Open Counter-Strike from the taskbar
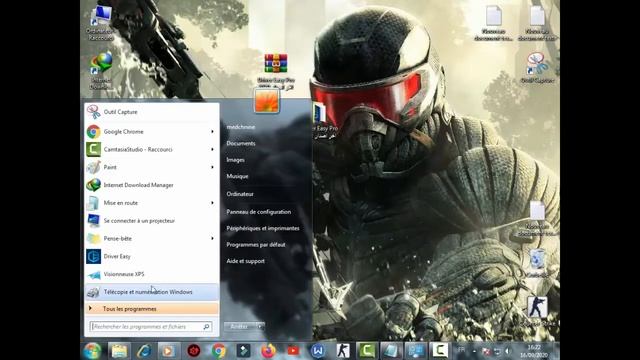This screenshot has height=360, width=640. [x=343, y=351]
